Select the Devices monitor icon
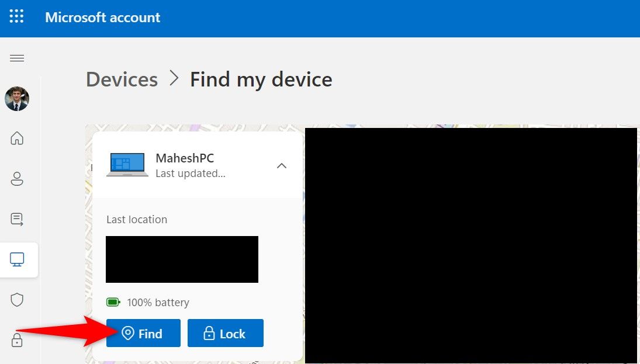This screenshot has height=364, width=640. (17, 259)
